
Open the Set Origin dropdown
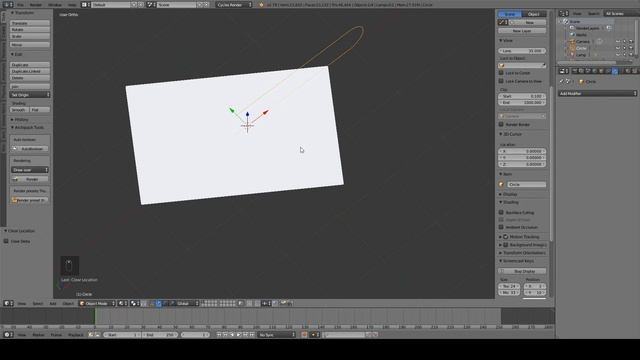click(30, 95)
